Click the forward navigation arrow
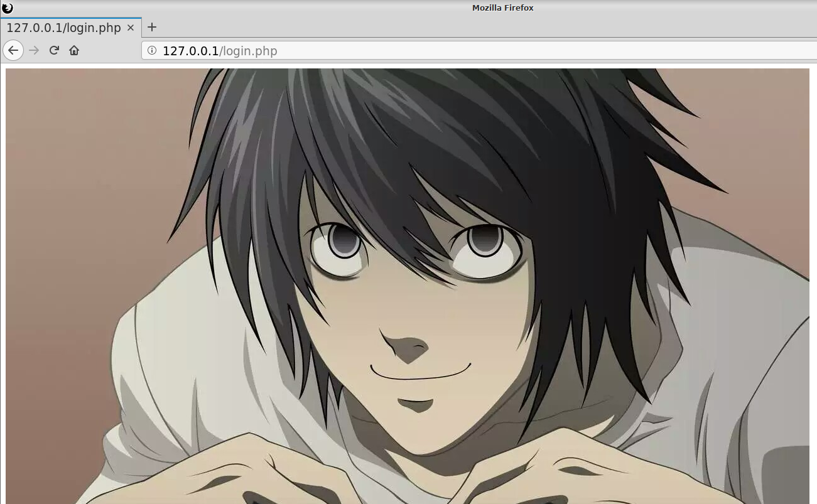This screenshot has width=817, height=504. [34, 50]
